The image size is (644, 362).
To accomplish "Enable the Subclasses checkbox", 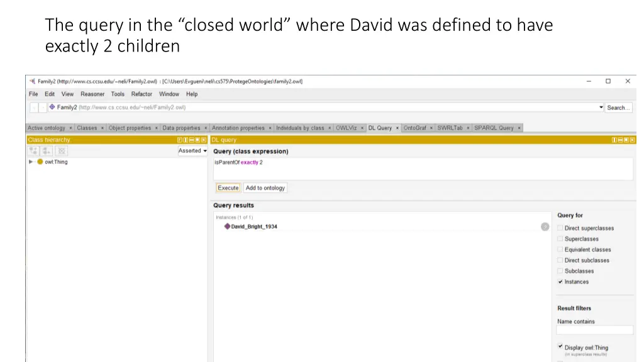I will coord(560,270).
